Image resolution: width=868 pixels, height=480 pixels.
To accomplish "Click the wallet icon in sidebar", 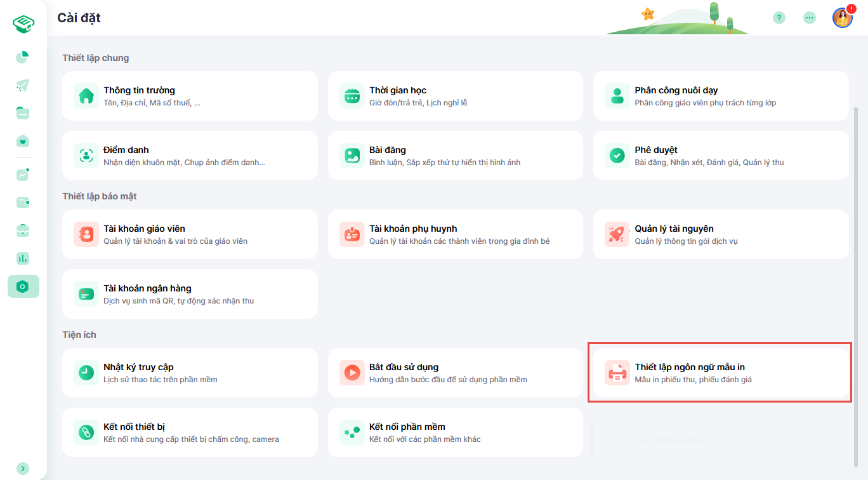I will pos(23,203).
